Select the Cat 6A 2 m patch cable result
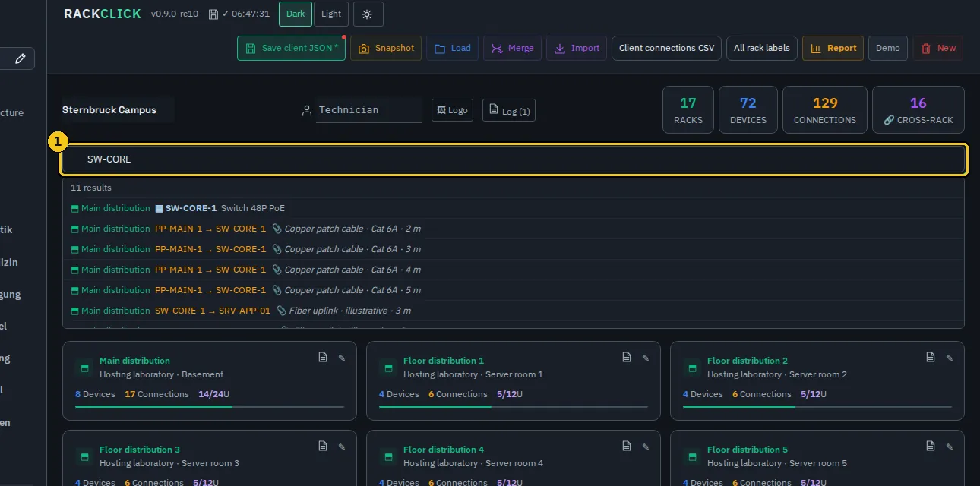 514,229
